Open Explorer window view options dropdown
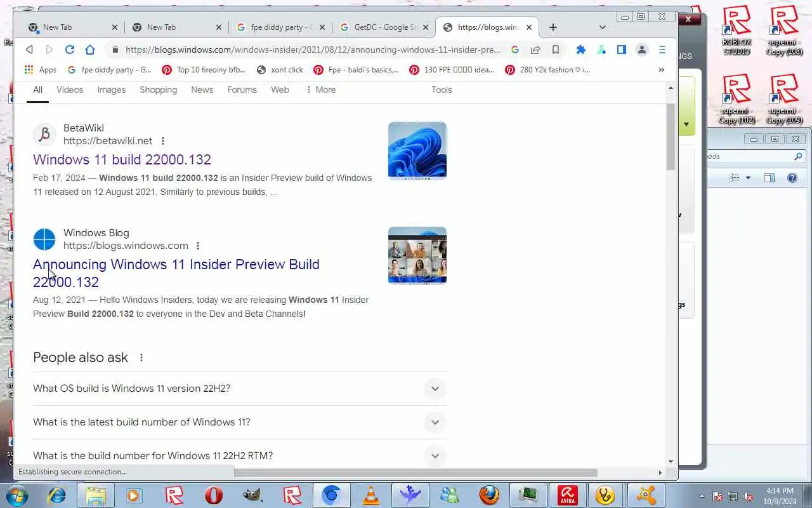The height and width of the screenshot is (508, 812). pyautogui.click(x=749, y=178)
